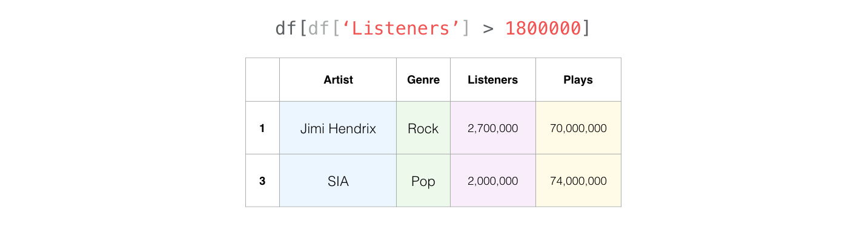Select the SIA artist cell
This screenshot has width=868, height=232.
[x=338, y=181]
